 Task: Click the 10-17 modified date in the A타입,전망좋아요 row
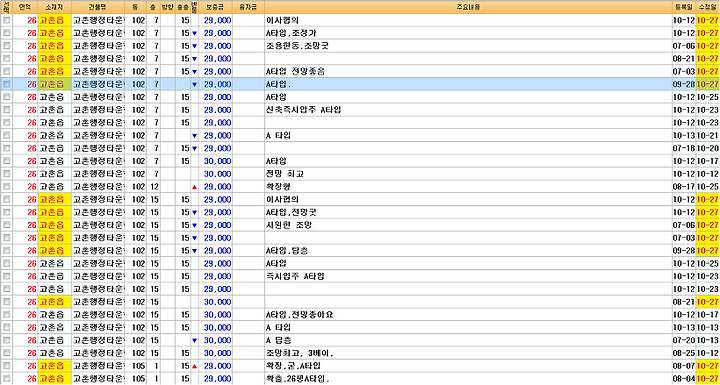point(708,315)
